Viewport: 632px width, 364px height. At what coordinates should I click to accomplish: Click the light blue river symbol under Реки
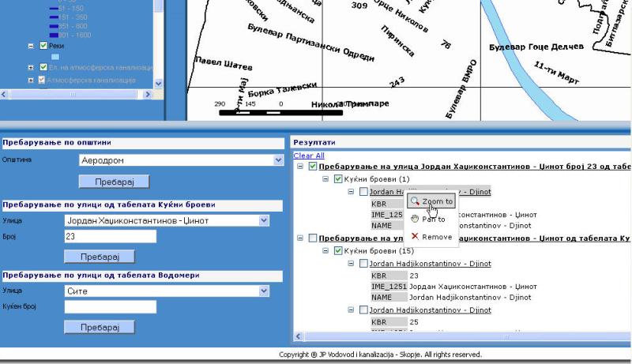(x=55, y=57)
